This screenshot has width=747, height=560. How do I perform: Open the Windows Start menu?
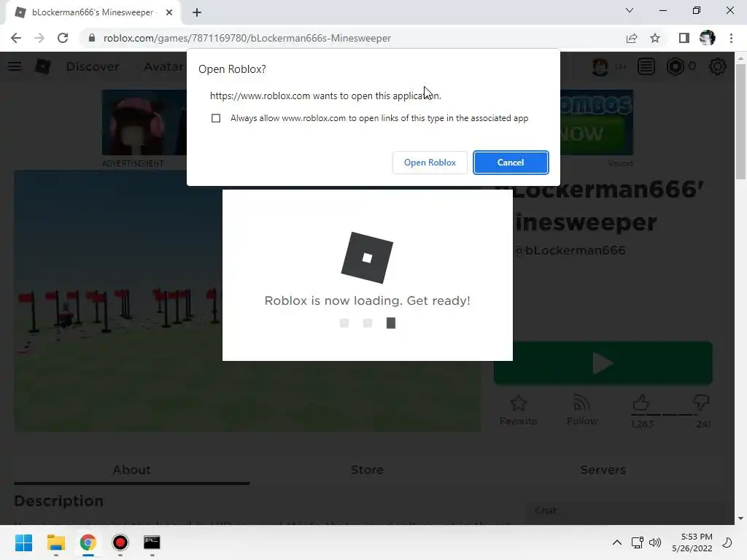pyautogui.click(x=23, y=542)
